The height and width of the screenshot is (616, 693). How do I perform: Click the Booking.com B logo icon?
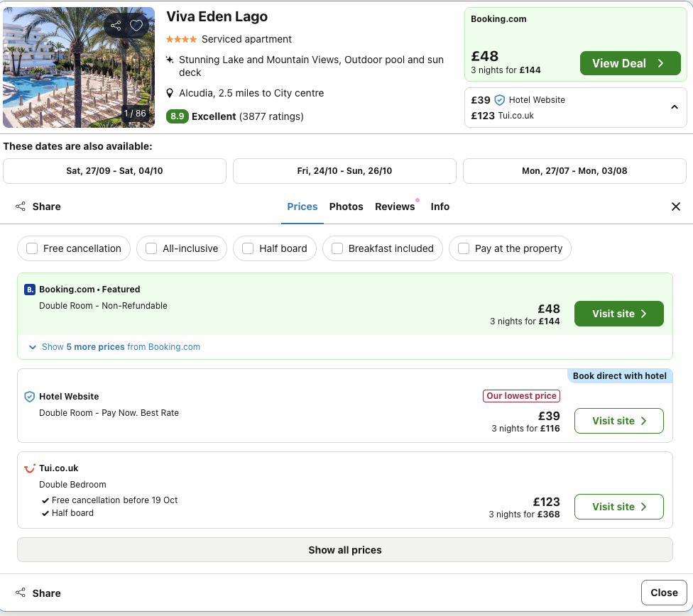[x=30, y=290]
